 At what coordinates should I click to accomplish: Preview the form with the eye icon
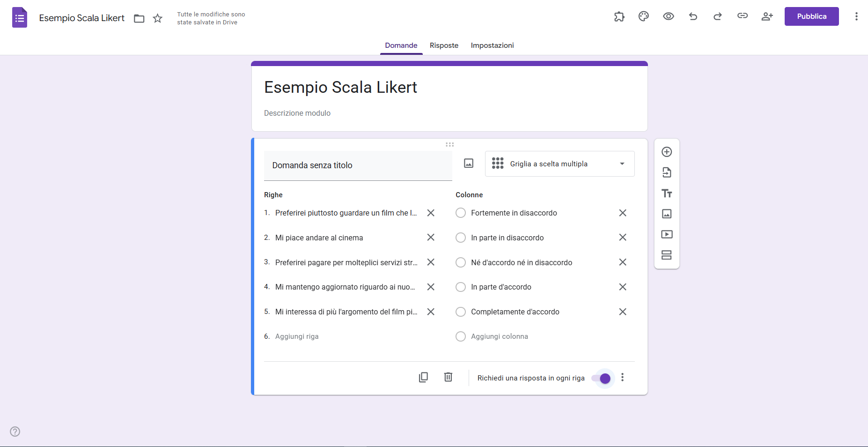coord(669,16)
